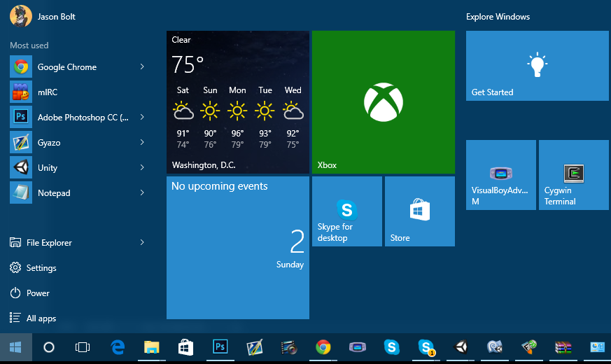Open the green Xbox tile
611x364 pixels.
pos(384,102)
